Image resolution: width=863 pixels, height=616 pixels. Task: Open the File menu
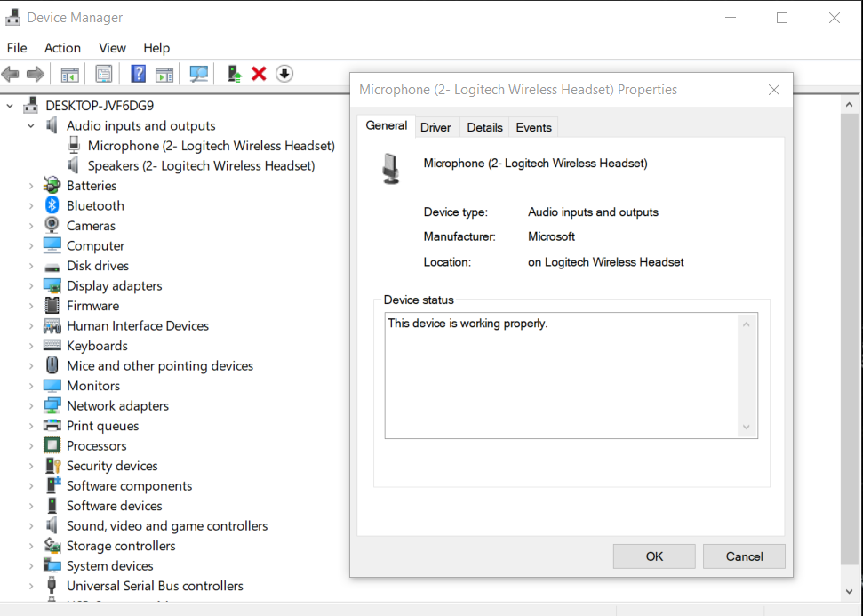coord(17,48)
